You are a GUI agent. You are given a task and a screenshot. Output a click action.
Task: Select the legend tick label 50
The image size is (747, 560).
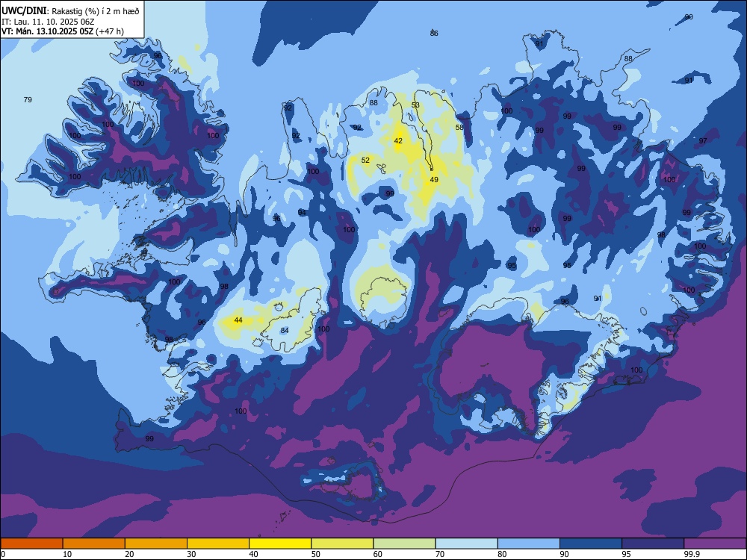(316, 554)
